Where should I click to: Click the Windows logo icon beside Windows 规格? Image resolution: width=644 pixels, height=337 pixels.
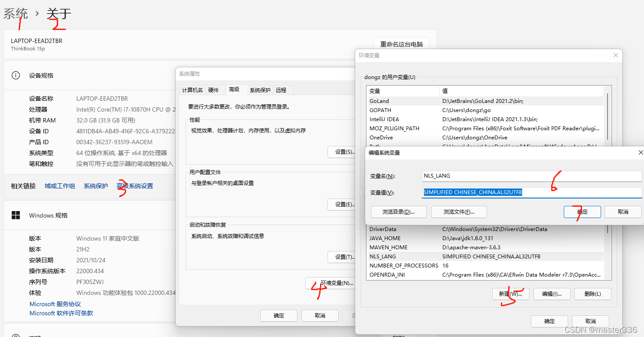point(16,215)
